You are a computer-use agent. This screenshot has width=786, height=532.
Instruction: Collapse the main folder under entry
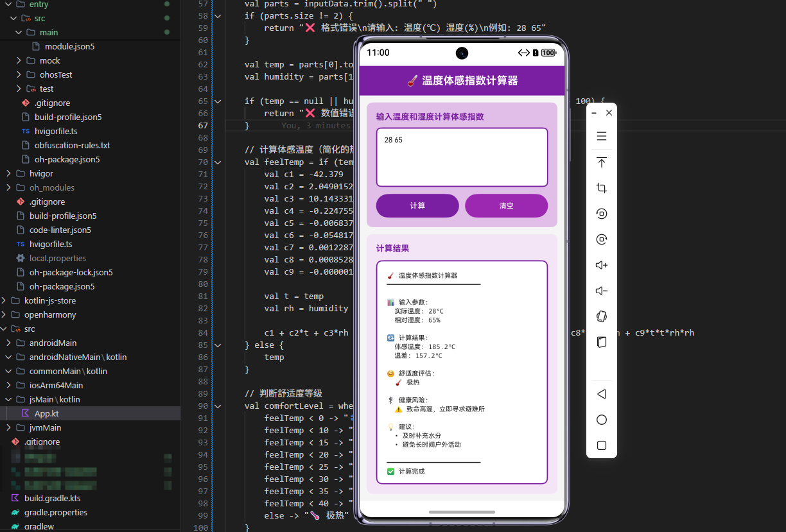[19, 32]
